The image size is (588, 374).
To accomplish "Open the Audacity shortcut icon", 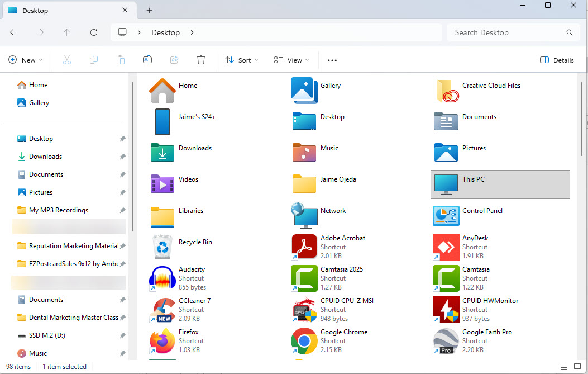I will point(162,278).
